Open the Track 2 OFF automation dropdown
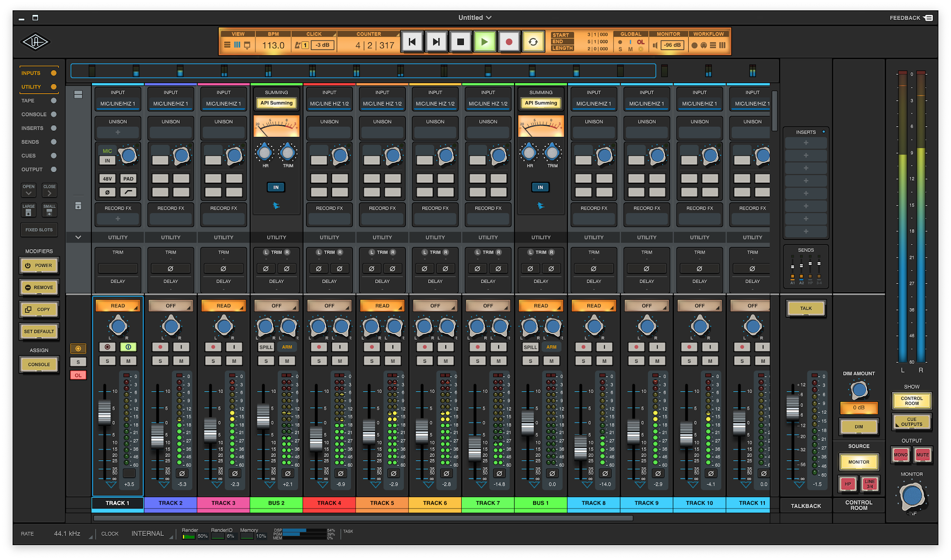 pyautogui.click(x=171, y=306)
